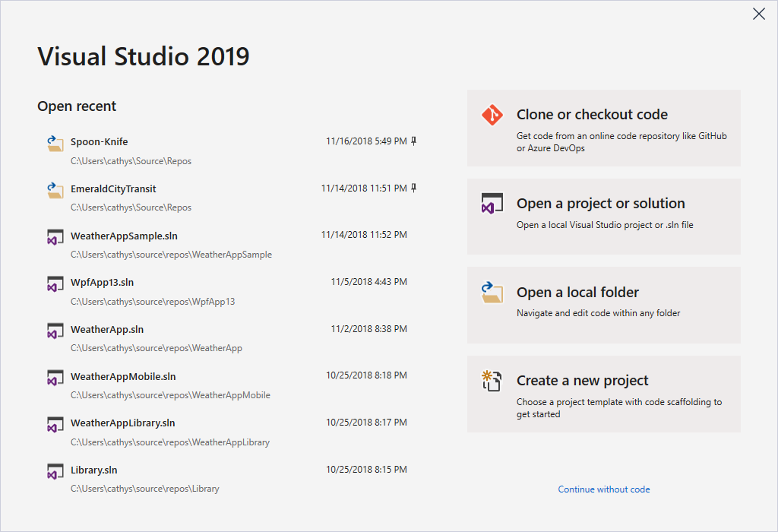The height and width of the screenshot is (532, 778).
Task: Click the Visual Studio icon on Open a project card
Action: click(491, 204)
